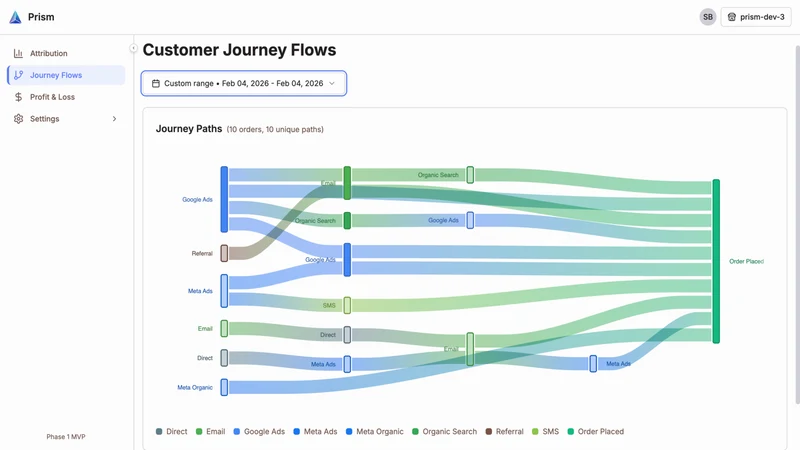Image resolution: width=800 pixels, height=450 pixels.
Task: Click the Phase 1 MVP label
Action: [66, 437]
